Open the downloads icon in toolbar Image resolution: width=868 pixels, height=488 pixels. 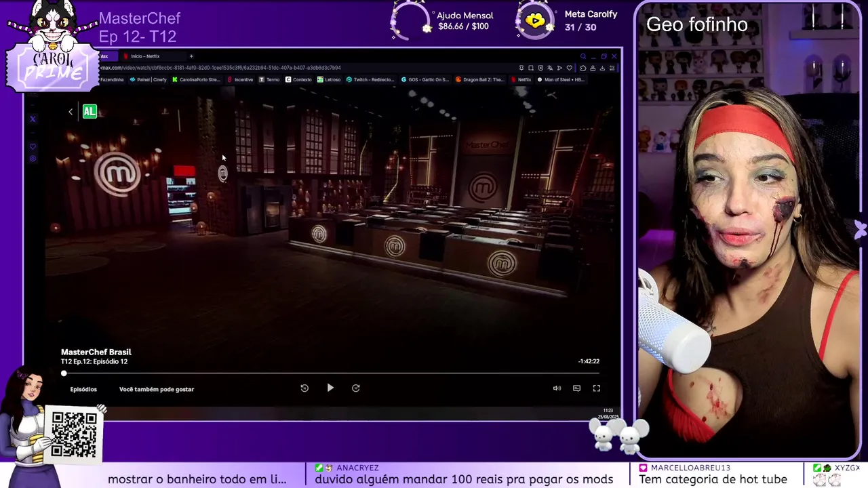(x=602, y=68)
